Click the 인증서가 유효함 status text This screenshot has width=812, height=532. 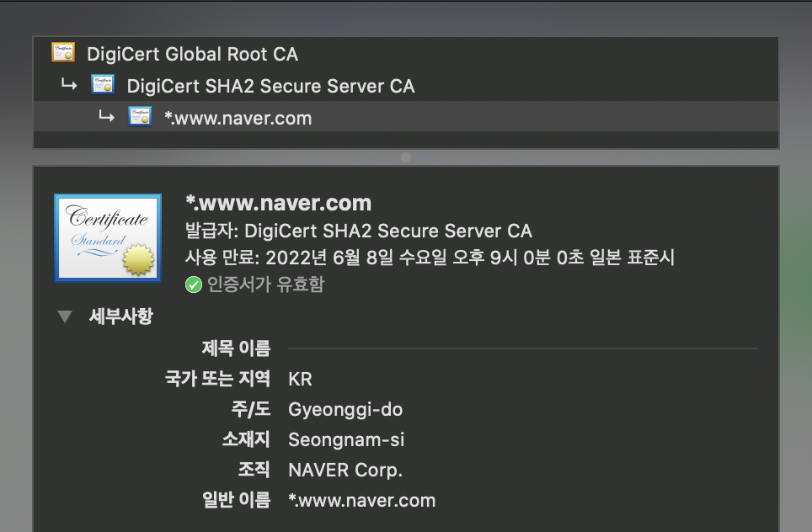point(265,285)
